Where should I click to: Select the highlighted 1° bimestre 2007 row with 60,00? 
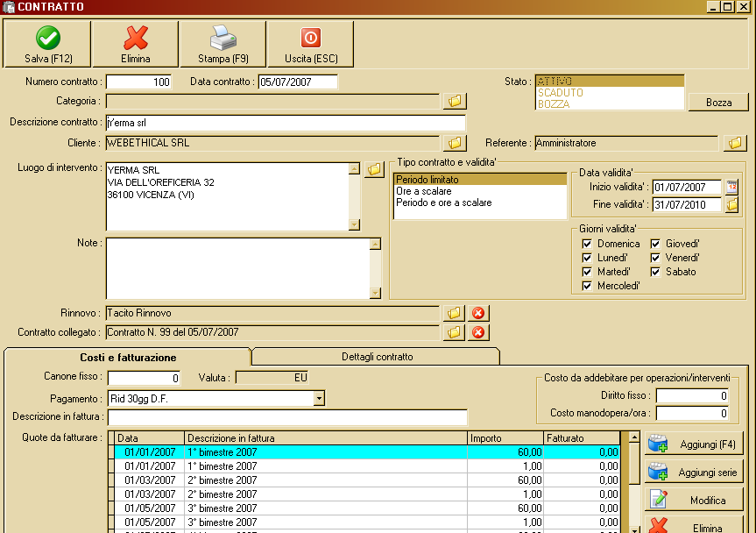point(366,452)
